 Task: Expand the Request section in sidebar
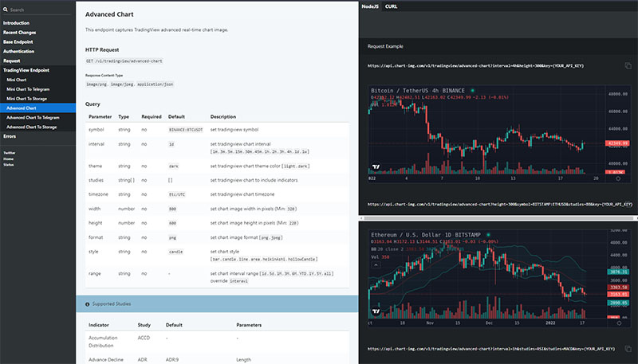click(x=12, y=61)
